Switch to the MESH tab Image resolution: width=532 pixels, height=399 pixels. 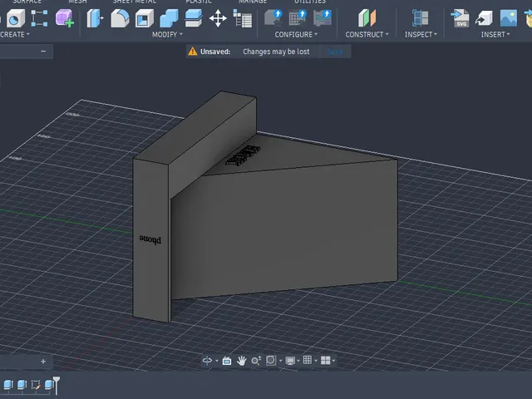coord(77,2)
